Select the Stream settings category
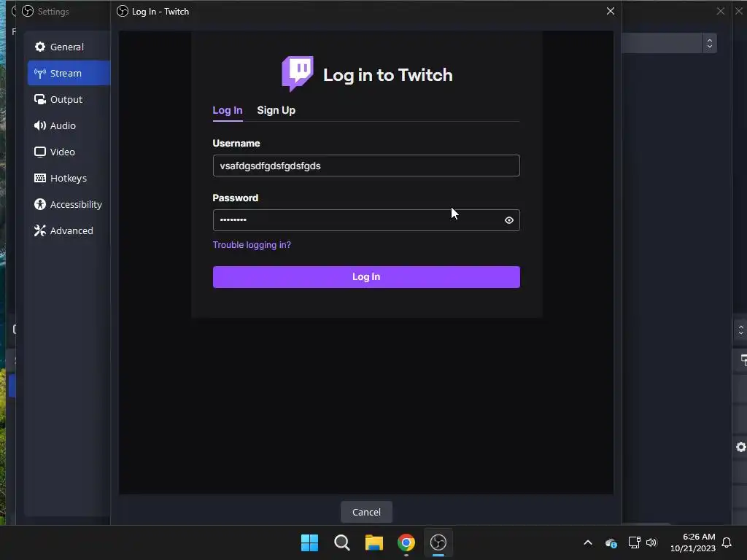The height and width of the screenshot is (560, 747). (69, 73)
